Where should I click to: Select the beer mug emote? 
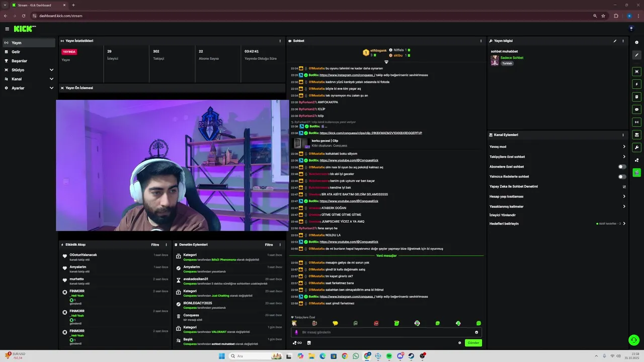[314, 323]
